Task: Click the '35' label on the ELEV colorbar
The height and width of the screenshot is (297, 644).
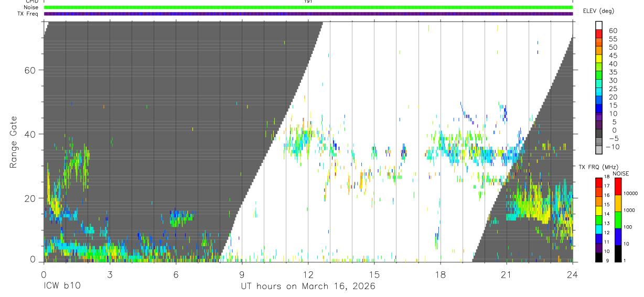Action: 613,72
